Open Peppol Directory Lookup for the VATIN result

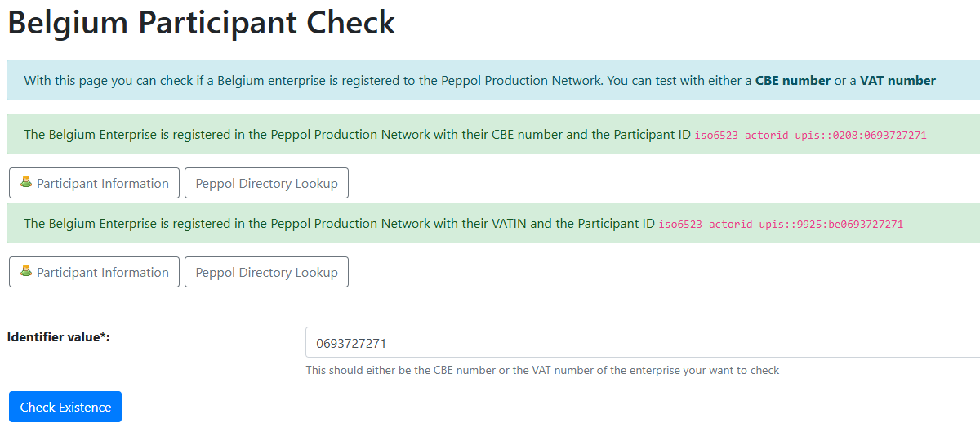(x=266, y=273)
